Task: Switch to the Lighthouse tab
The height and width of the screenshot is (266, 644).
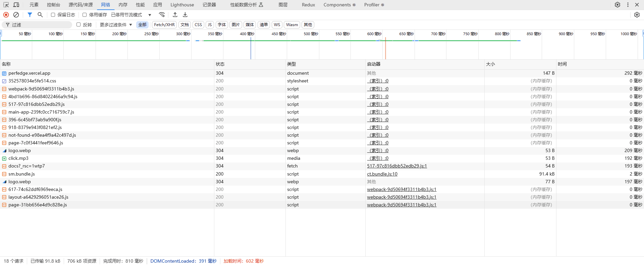Action: point(182,5)
